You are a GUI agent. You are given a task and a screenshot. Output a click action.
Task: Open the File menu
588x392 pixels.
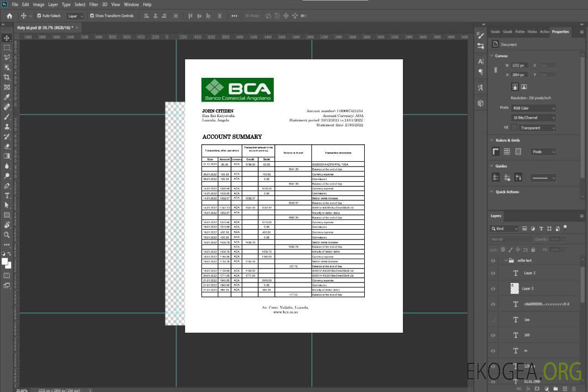(15, 4)
